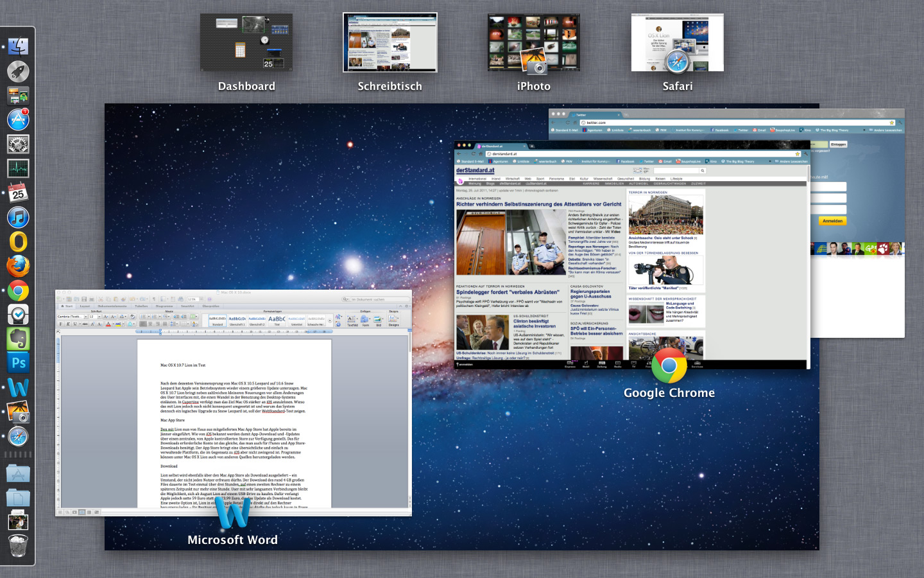Select the derStandard.at Chrome window
924x578 pixels.
pos(632,255)
